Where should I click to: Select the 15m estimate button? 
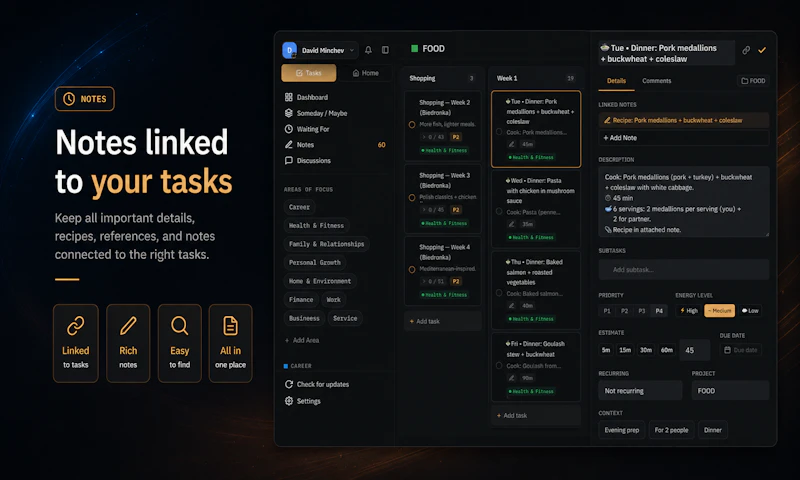coord(625,350)
